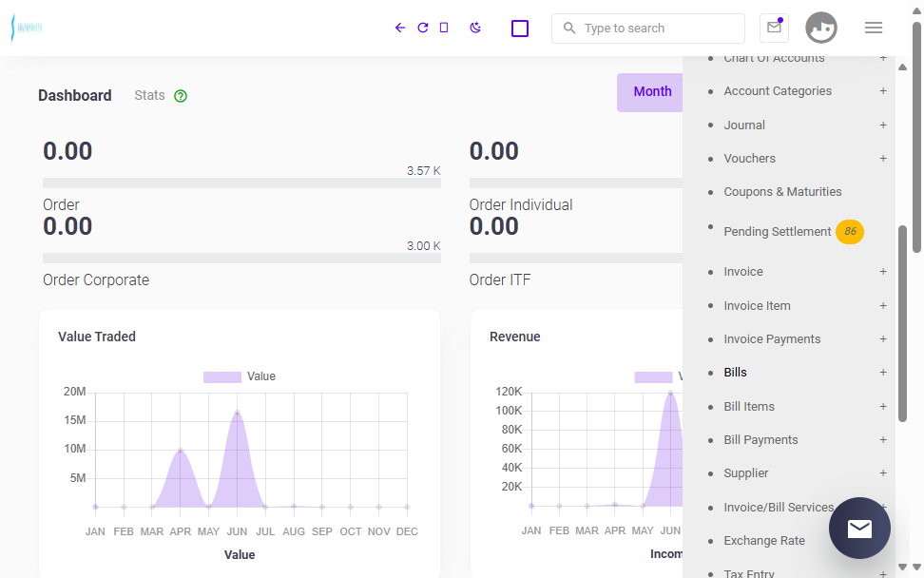Image resolution: width=924 pixels, height=578 pixels.
Task: Click the Order Individual progress bar
Action: pyautogui.click(x=576, y=183)
